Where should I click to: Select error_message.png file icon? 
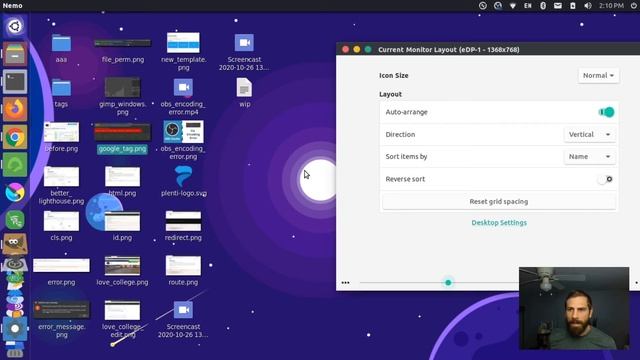click(61, 310)
